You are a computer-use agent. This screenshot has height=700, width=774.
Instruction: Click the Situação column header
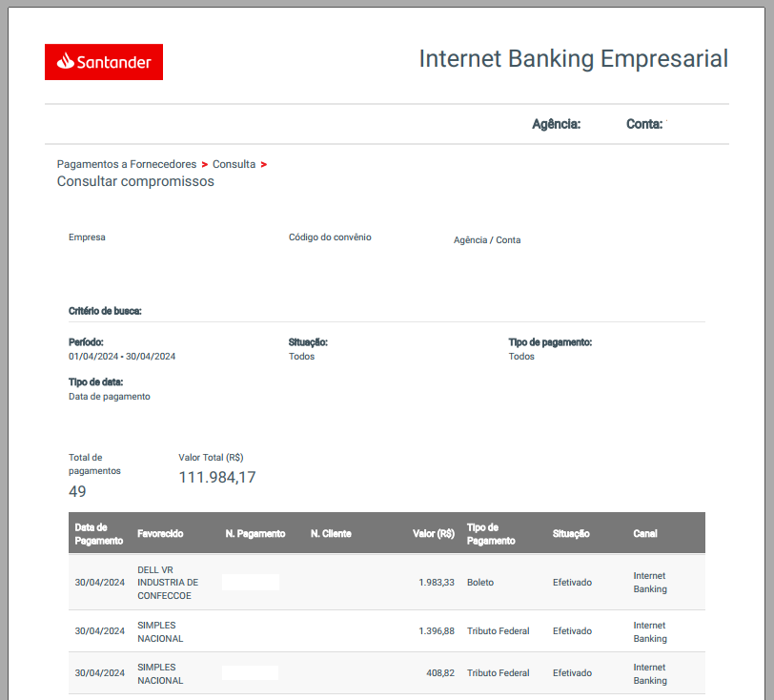pos(571,533)
